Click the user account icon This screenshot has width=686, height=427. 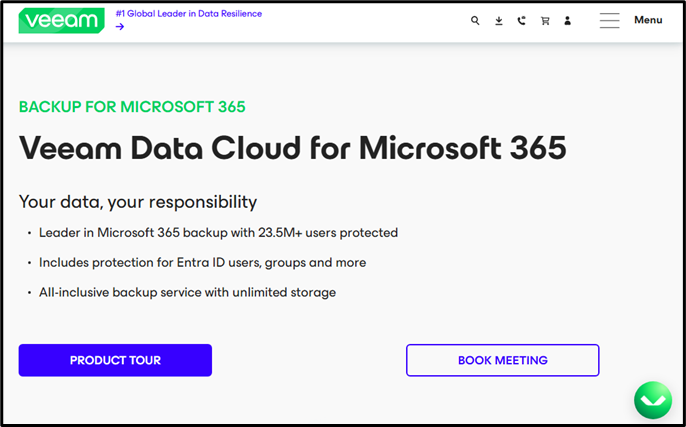(x=567, y=21)
